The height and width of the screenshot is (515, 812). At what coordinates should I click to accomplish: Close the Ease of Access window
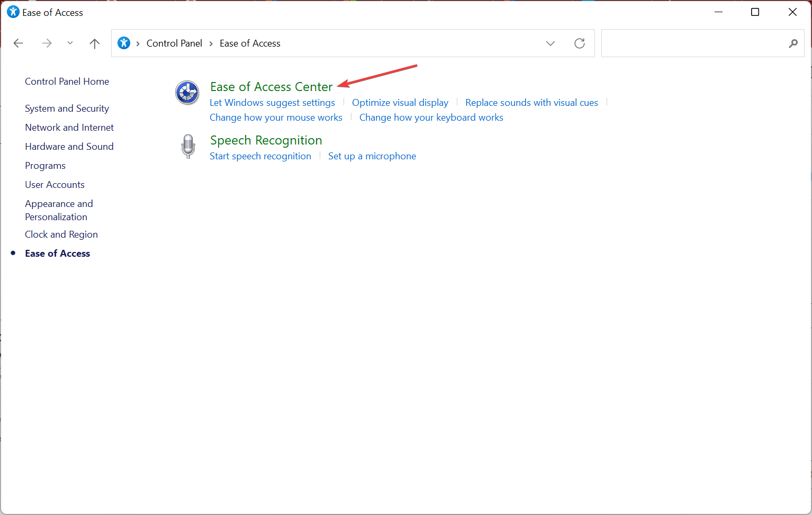point(792,12)
